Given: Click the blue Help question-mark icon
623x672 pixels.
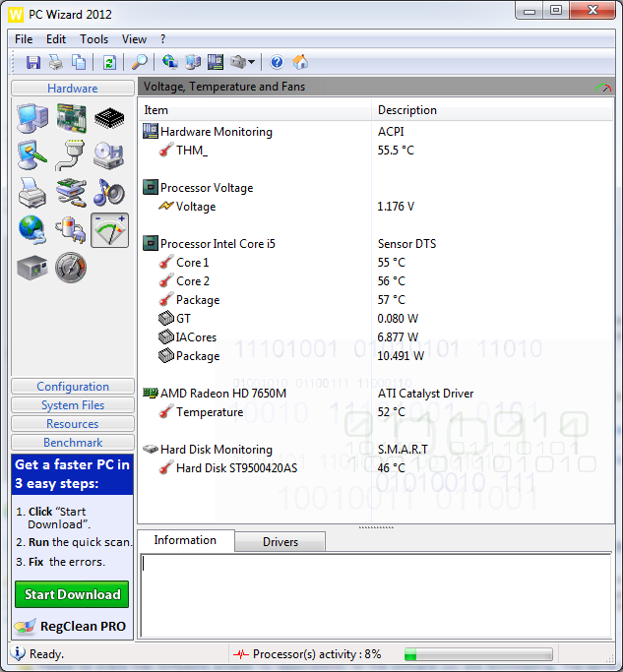Looking at the screenshot, I should pyautogui.click(x=277, y=63).
